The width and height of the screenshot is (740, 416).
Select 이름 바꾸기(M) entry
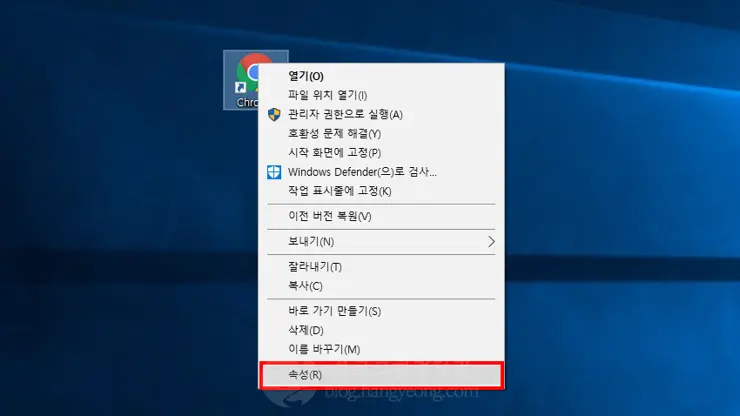(x=381, y=349)
